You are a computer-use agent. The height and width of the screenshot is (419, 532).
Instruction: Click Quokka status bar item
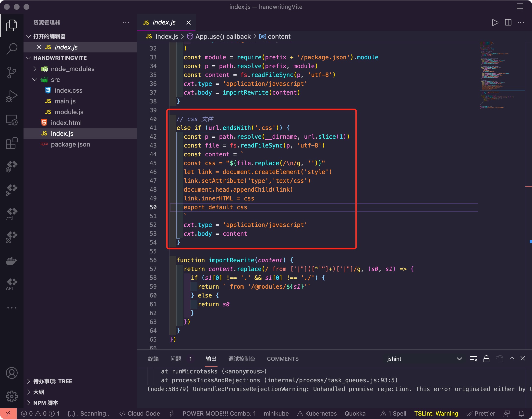click(355, 414)
